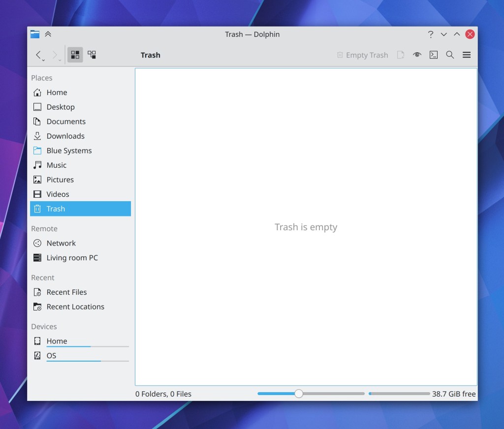Switch to Details tree view mode
This screenshot has height=429, width=504.
(92, 55)
